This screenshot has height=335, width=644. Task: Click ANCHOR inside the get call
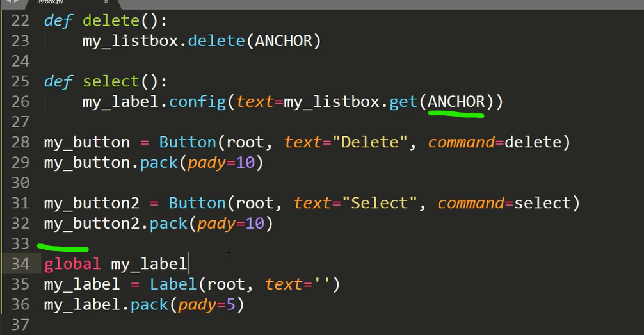[456, 102]
